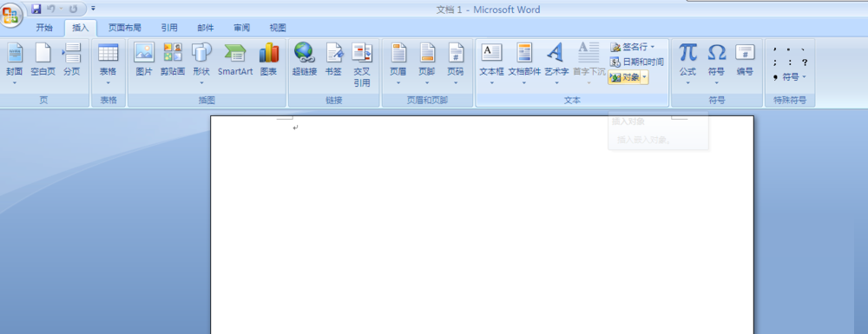
Task: Open the 页面布局 tab
Action: (x=124, y=28)
